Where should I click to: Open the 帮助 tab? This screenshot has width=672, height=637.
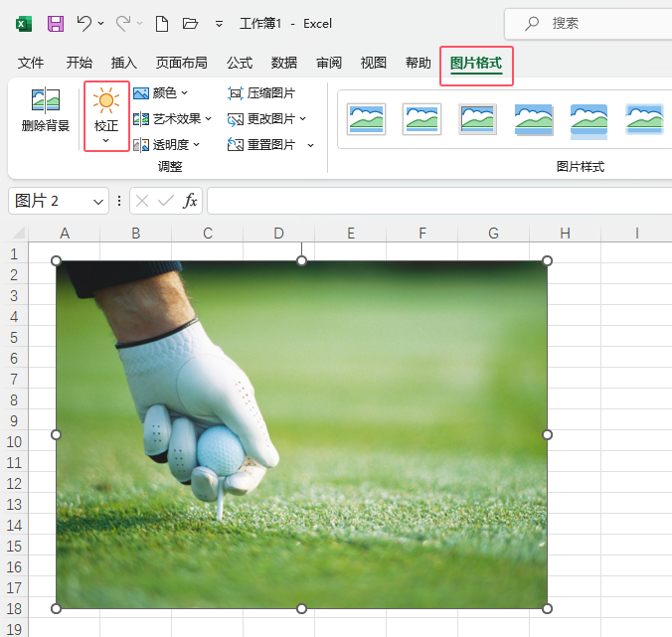point(418,63)
